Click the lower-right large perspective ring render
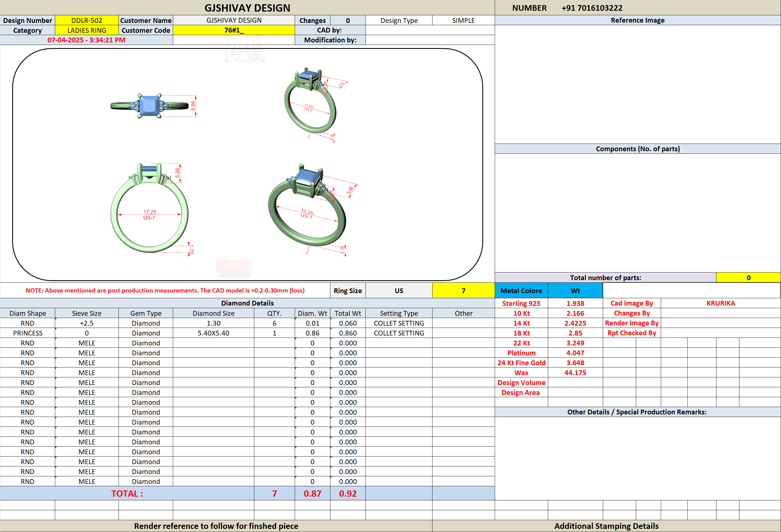781x532 pixels. (x=307, y=205)
